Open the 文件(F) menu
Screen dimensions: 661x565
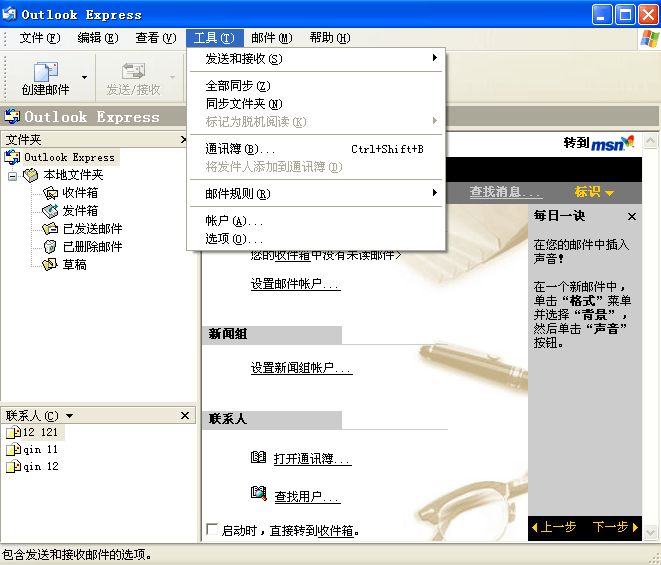tap(40, 38)
